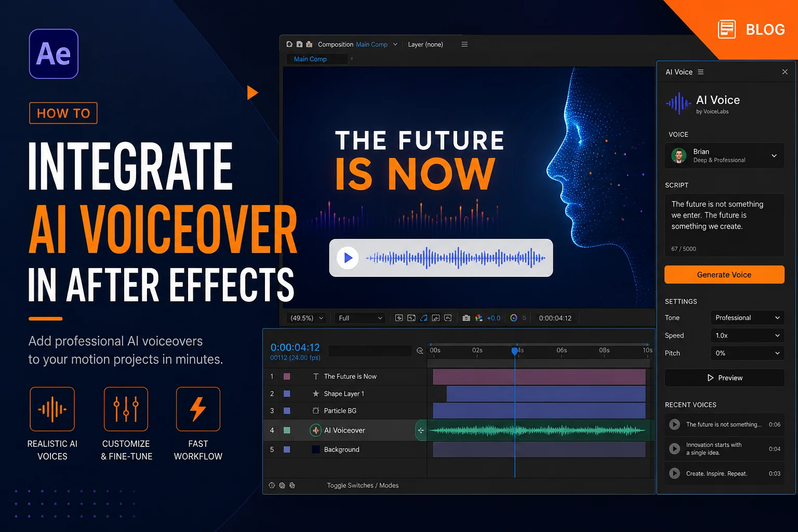Open the Main Comp composition dropdown arrow
Image resolution: width=798 pixels, height=532 pixels.
395,44
